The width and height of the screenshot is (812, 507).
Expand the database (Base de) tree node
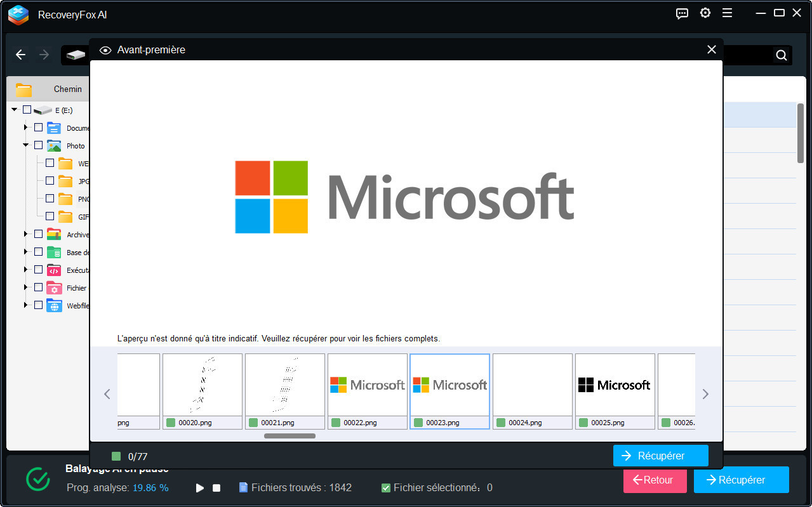tap(26, 252)
